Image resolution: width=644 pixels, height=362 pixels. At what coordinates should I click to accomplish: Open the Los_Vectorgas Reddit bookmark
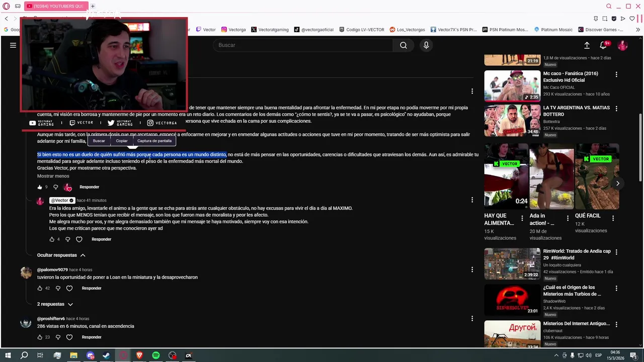(407, 30)
